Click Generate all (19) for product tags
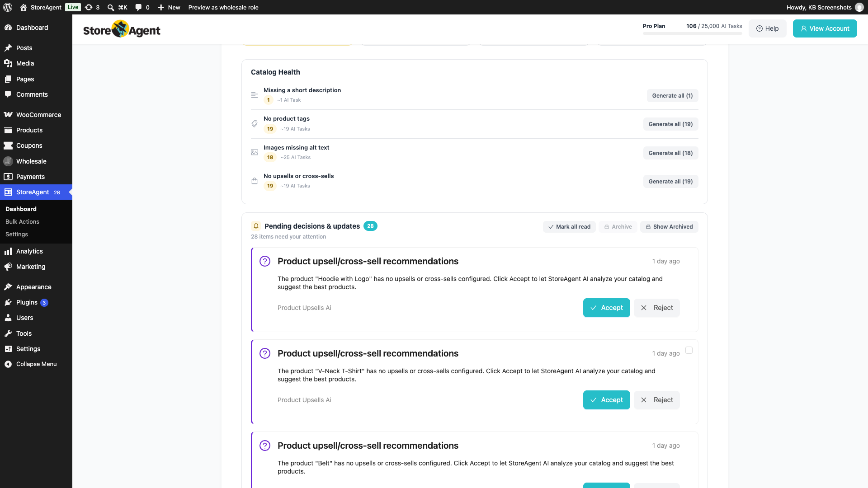 pyautogui.click(x=670, y=124)
